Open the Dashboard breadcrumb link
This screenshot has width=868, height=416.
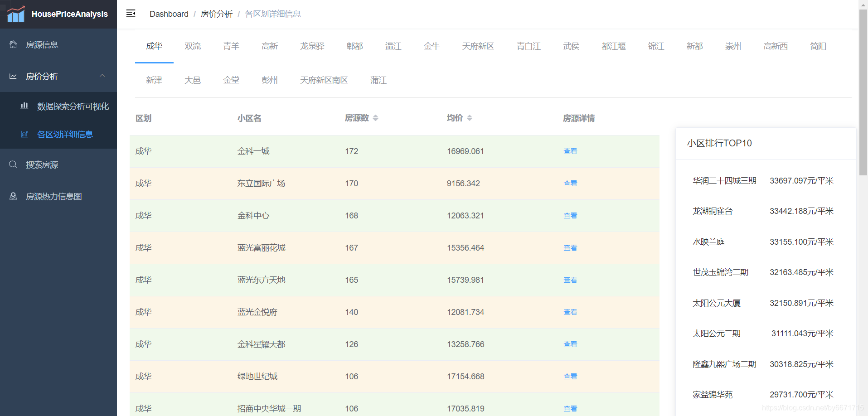tap(169, 14)
